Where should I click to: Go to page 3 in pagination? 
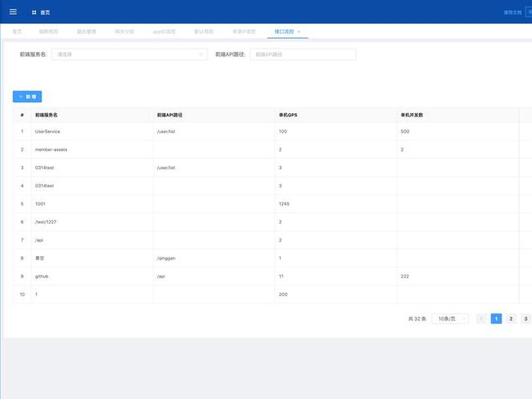click(525, 319)
